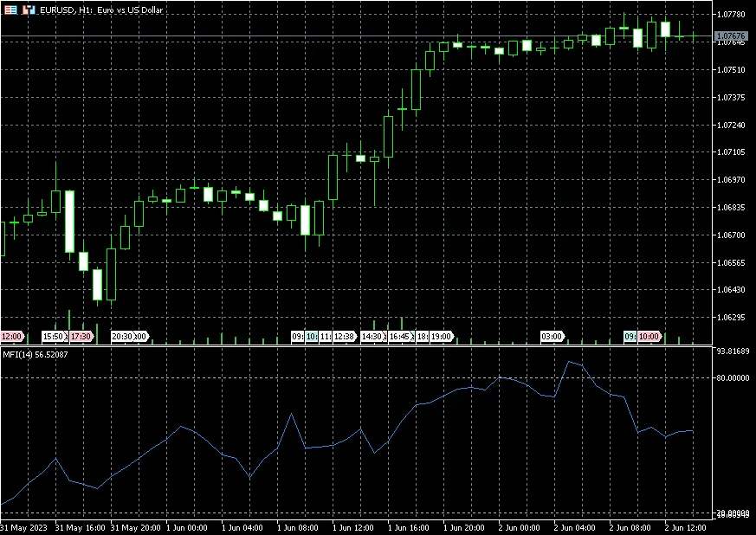
Task: Select the 12:38 calendar event flag
Action: [x=345, y=336]
